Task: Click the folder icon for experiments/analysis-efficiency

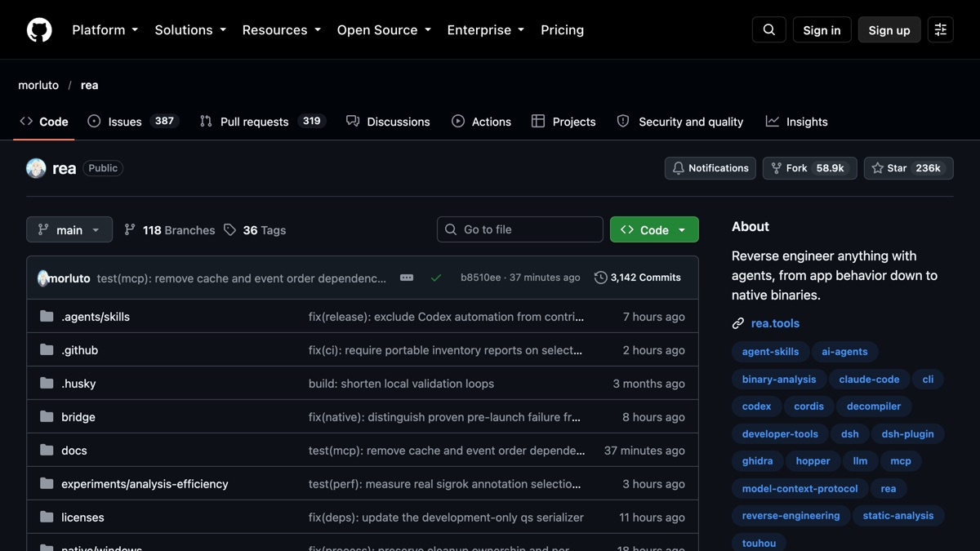Action: 47,484
